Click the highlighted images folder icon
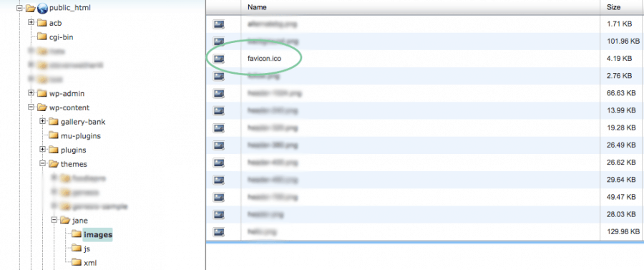 click(x=77, y=234)
